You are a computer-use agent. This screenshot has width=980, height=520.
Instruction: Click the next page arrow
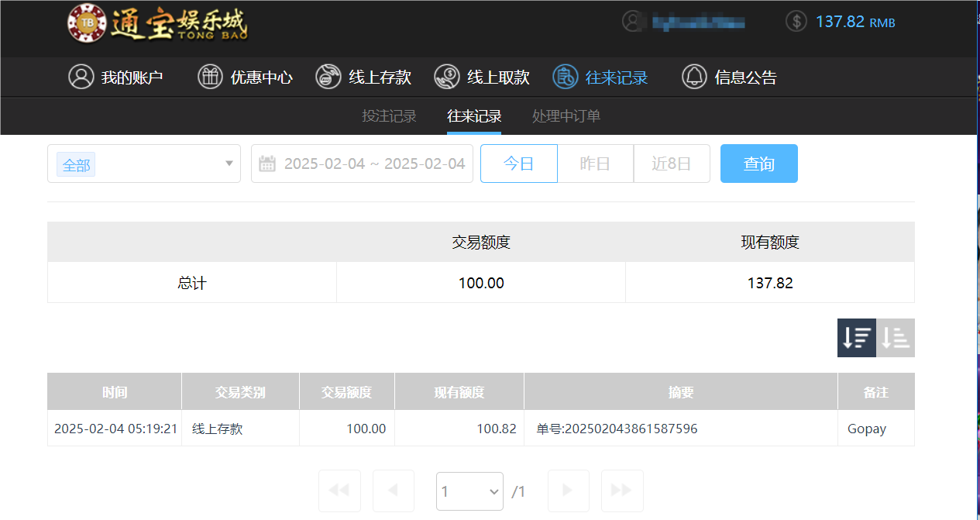568,491
